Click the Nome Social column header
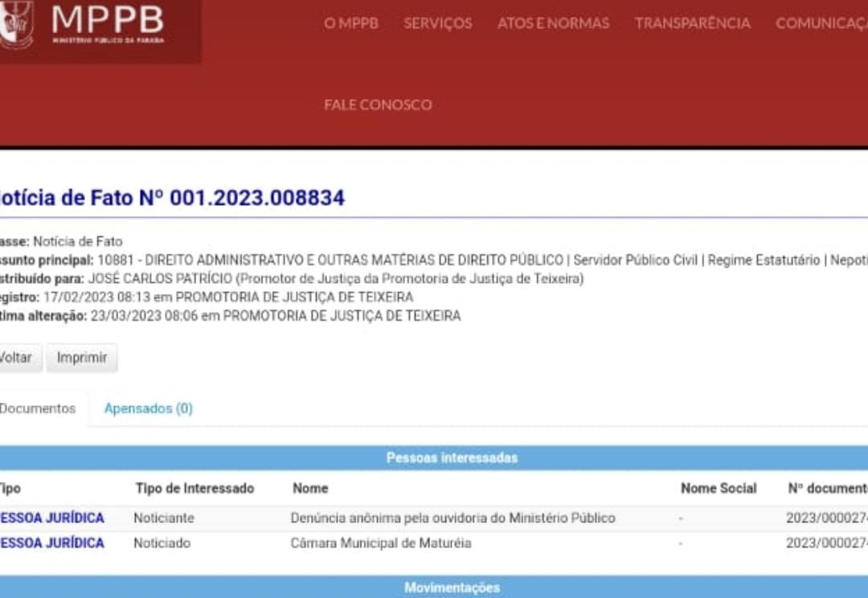Image resolution: width=868 pixels, height=598 pixels. coord(719,488)
